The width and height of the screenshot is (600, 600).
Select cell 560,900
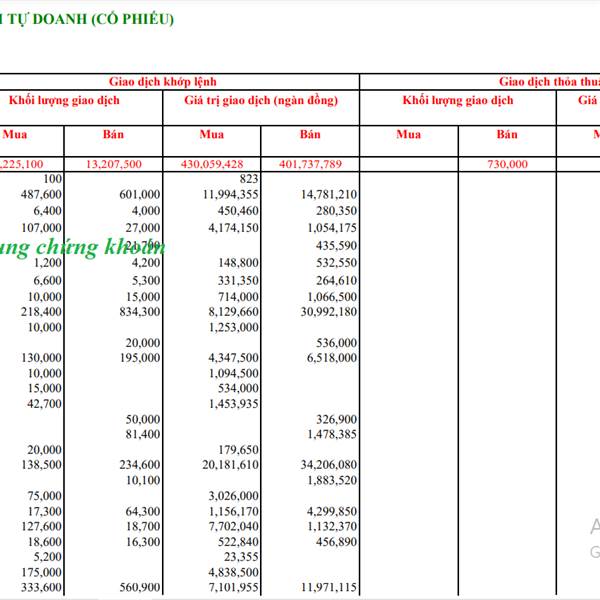[140, 587]
